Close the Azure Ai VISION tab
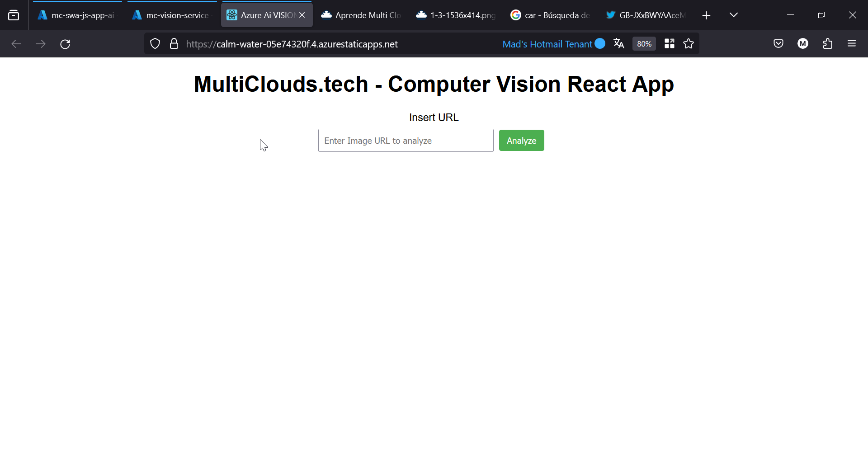 [302, 15]
